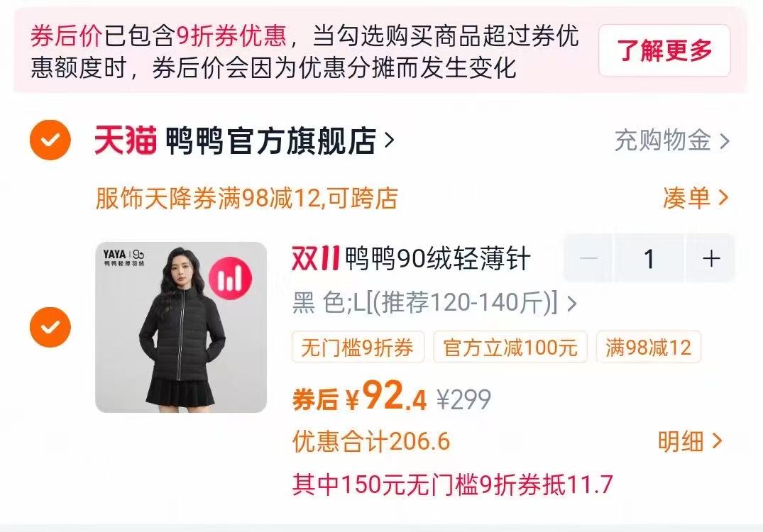
Task: Tap the 了解更多 button
Action: tap(664, 50)
